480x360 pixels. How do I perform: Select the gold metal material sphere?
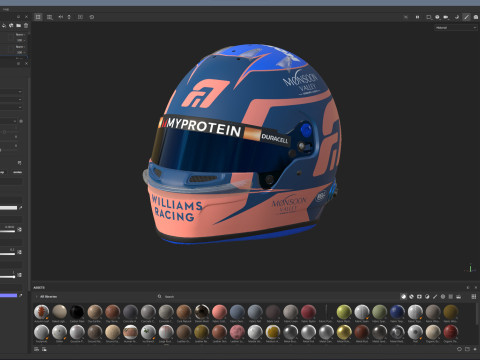[344, 332]
